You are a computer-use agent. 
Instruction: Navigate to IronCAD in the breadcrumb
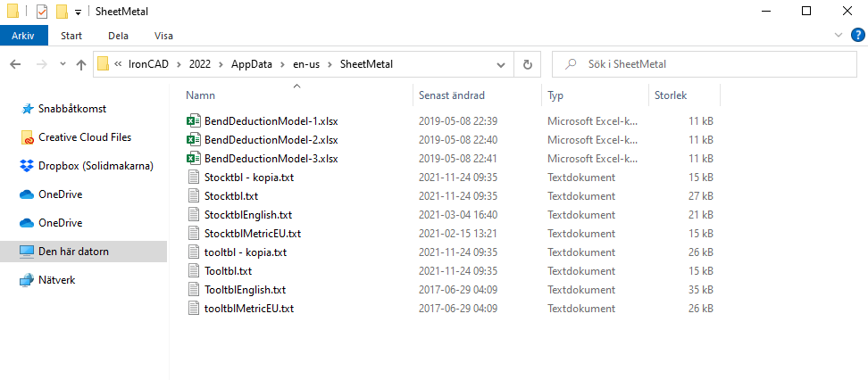(148, 64)
